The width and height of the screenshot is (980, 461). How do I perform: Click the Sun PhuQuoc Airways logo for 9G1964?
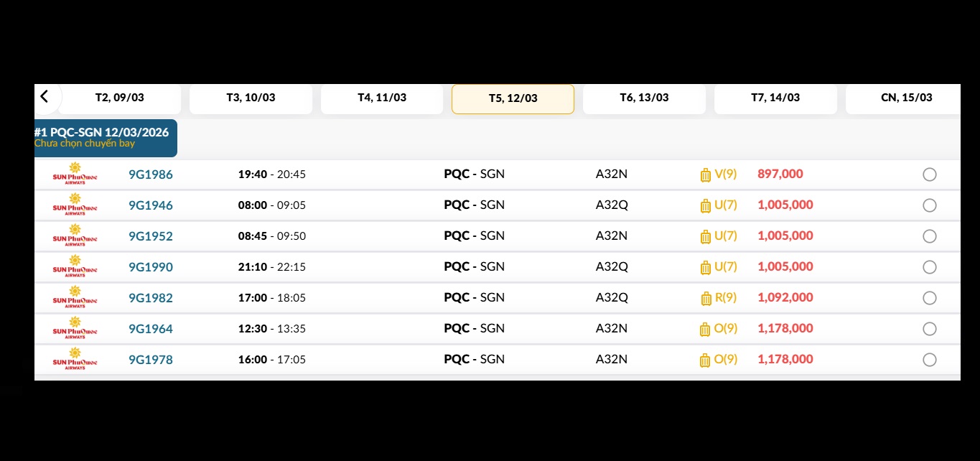pyautogui.click(x=75, y=329)
